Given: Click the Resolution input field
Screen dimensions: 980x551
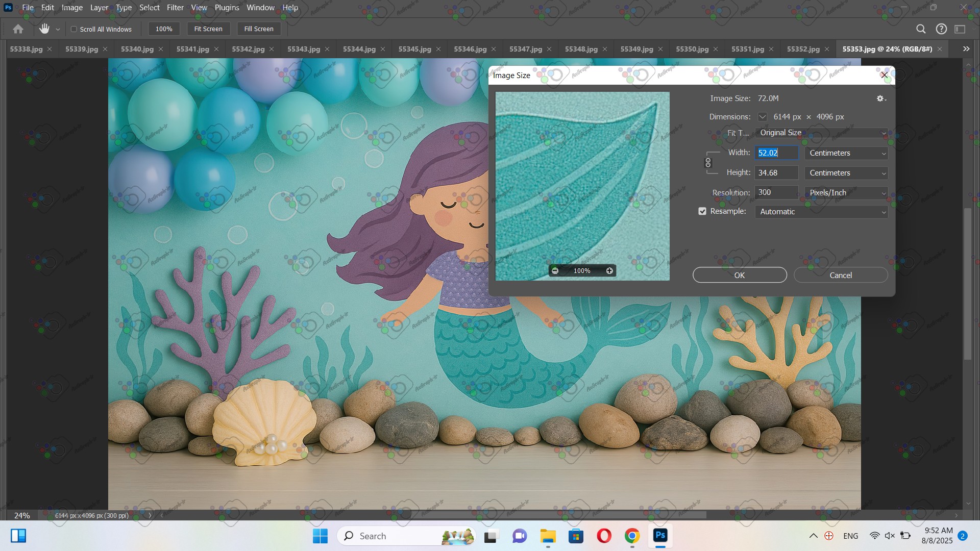Looking at the screenshot, I should 776,192.
